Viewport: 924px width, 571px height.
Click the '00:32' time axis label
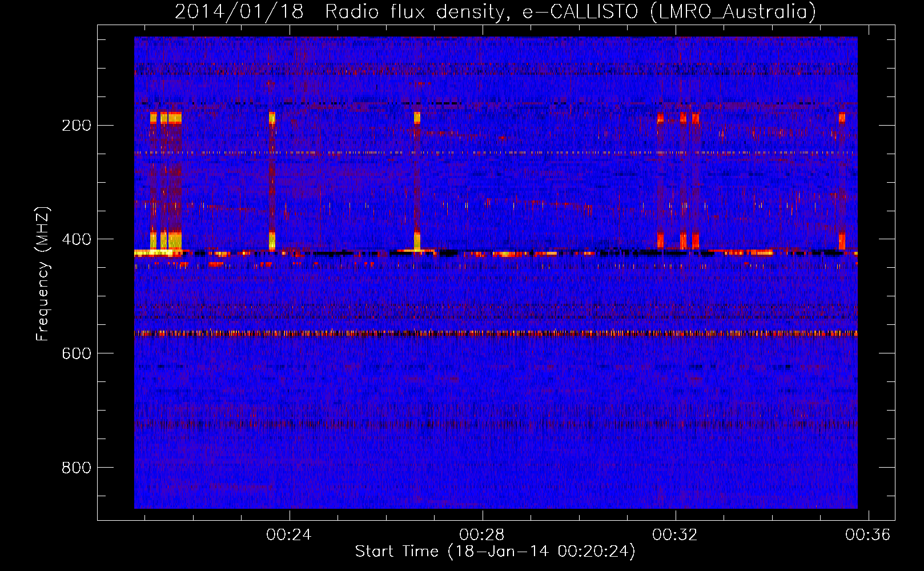(x=675, y=534)
